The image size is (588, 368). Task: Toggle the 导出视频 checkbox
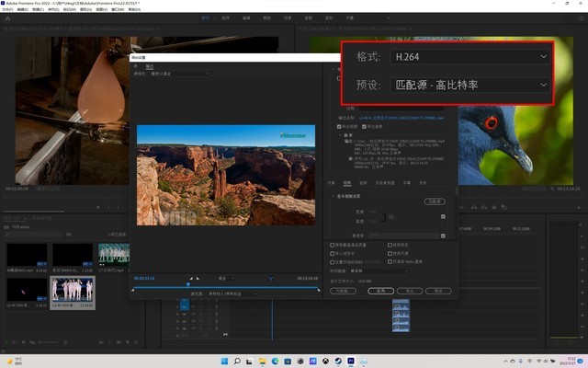pos(339,127)
